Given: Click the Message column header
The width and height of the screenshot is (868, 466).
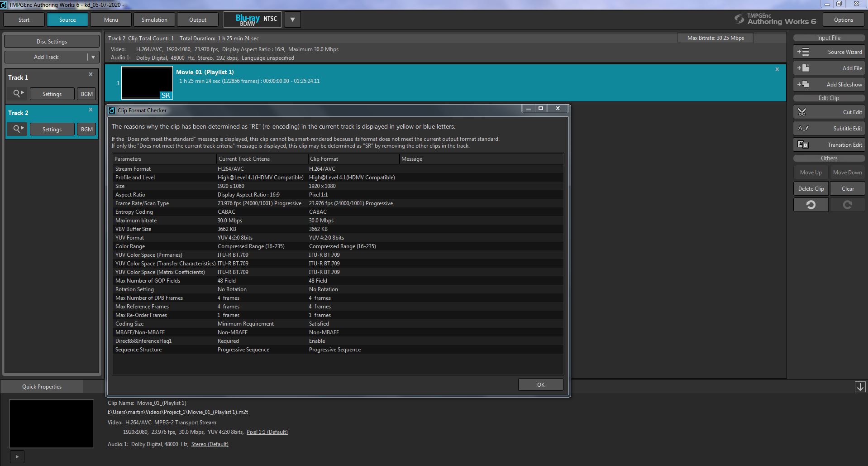Looking at the screenshot, I should 482,159.
